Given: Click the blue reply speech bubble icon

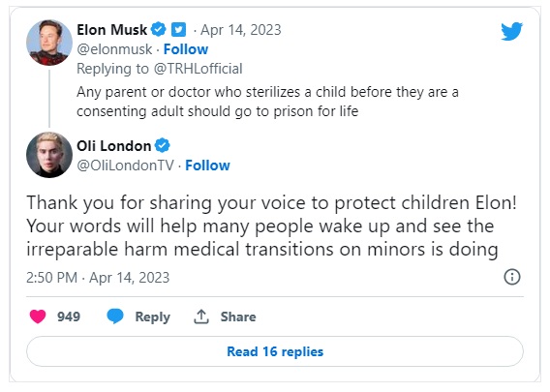Looking at the screenshot, I should click(x=115, y=317).
